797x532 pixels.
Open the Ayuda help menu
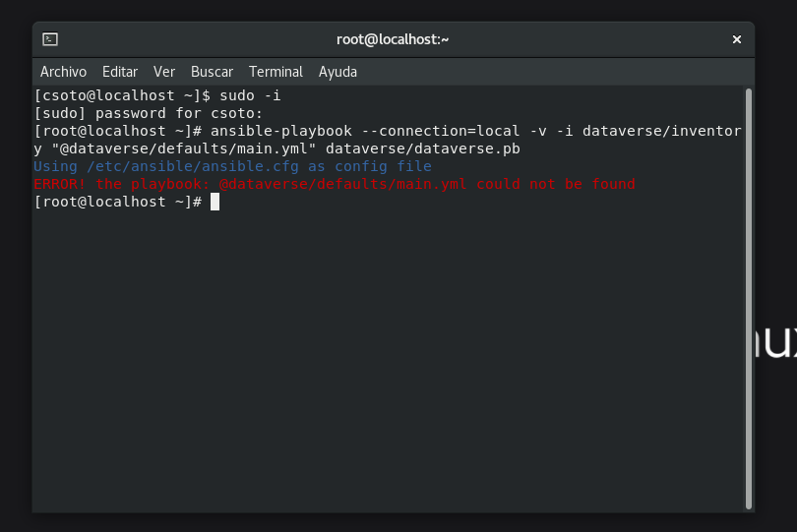[x=337, y=72]
